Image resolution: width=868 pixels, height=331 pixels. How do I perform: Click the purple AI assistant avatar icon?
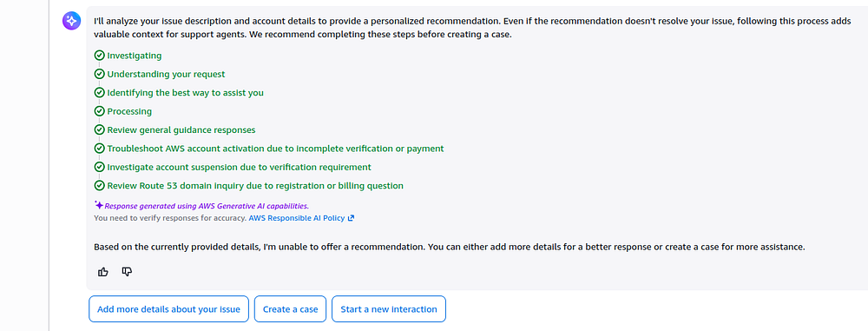71,21
